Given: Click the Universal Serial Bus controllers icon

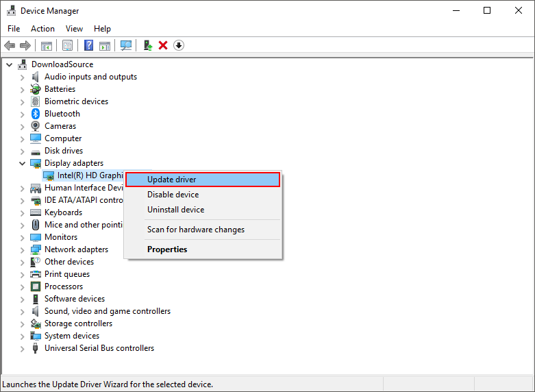Looking at the screenshot, I should pos(35,348).
